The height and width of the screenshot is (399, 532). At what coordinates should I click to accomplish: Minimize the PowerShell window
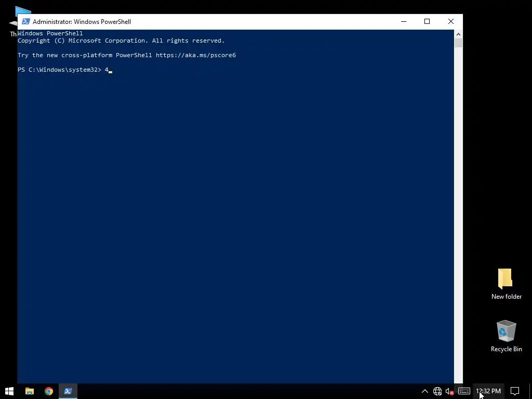403,21
